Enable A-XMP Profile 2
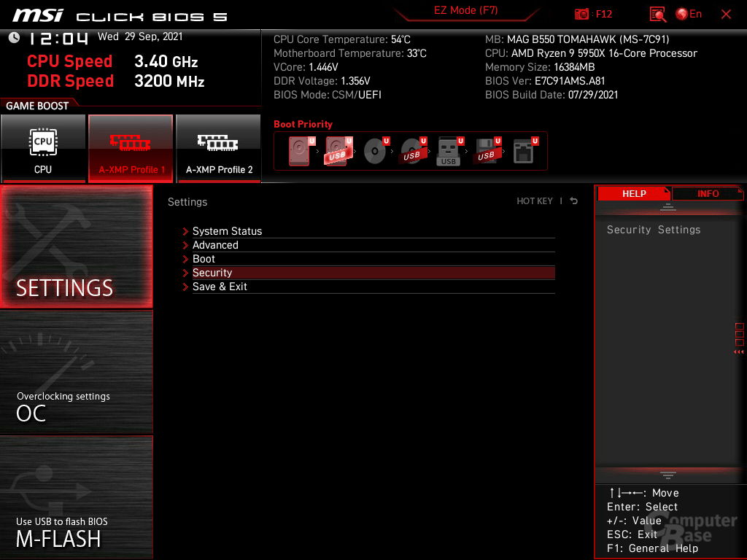747x560 pixels. [x=219, y=148]
